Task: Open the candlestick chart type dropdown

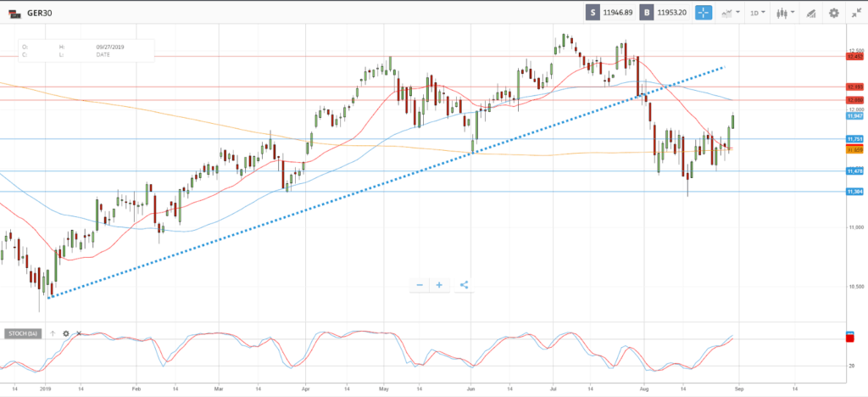Action: point(786,13)
